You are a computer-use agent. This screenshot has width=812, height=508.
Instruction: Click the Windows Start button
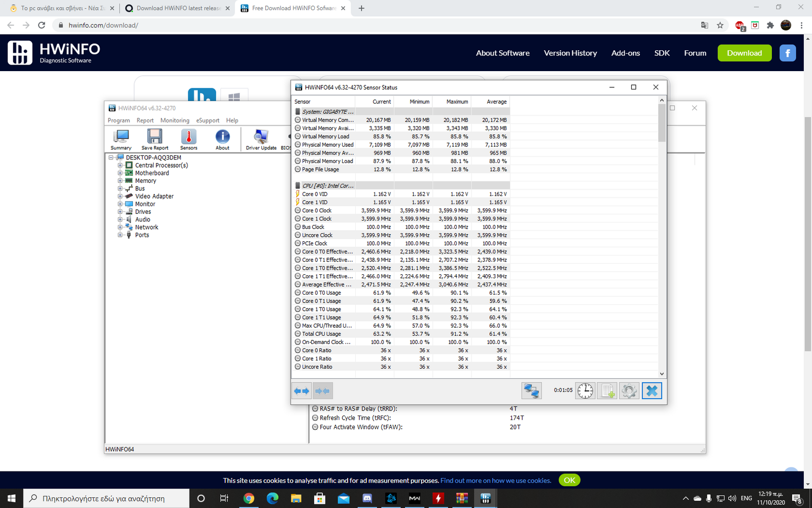click(11, 498)
